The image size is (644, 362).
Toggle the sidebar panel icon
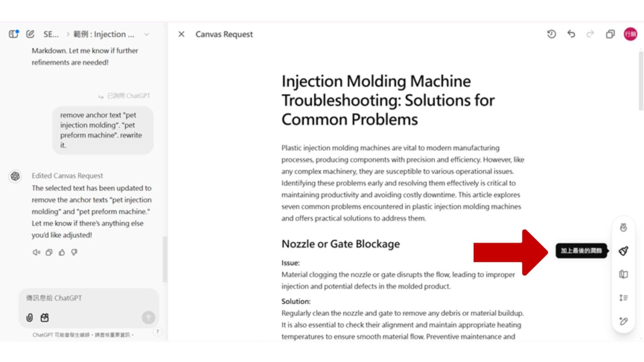(x=14, y=34)
